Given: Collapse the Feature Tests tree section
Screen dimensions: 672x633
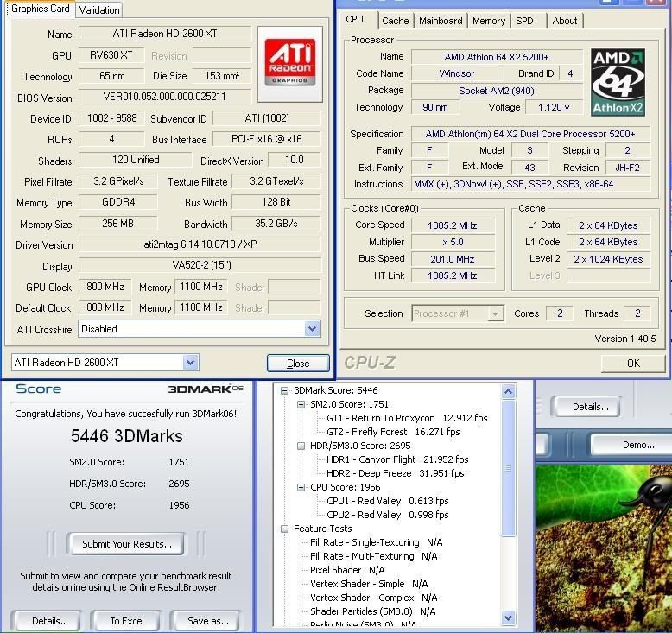Looking at the screenshot, I should pyautogui.click(x=285, y=529).
